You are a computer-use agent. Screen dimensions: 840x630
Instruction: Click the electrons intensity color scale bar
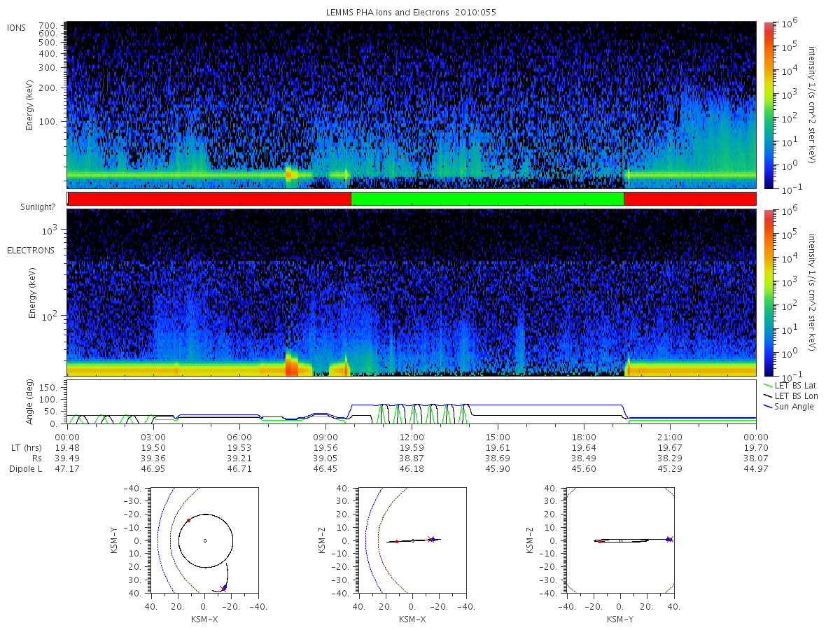click(x=769, y=293)
